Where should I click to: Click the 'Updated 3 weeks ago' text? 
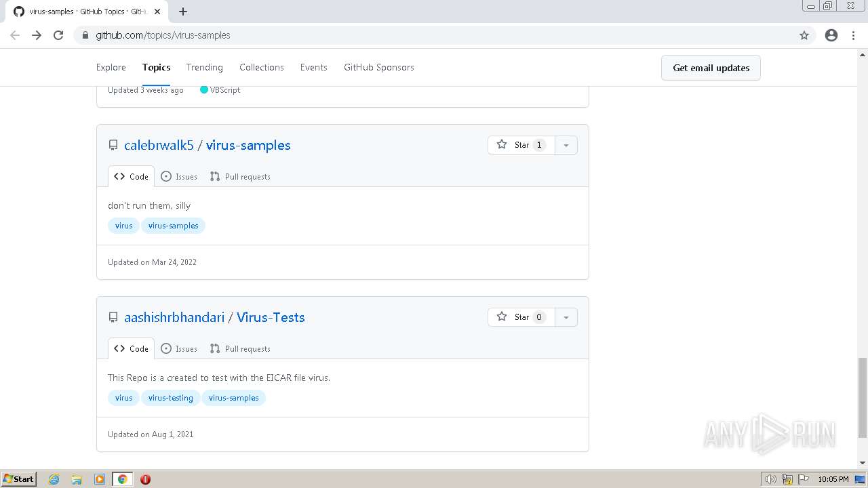(x=146, y=89)
